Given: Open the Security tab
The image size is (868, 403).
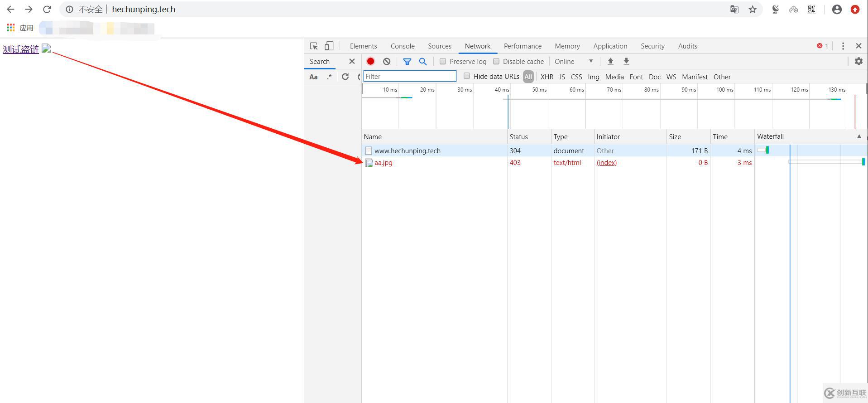Looking at the screenshot, I should point(652,46).
